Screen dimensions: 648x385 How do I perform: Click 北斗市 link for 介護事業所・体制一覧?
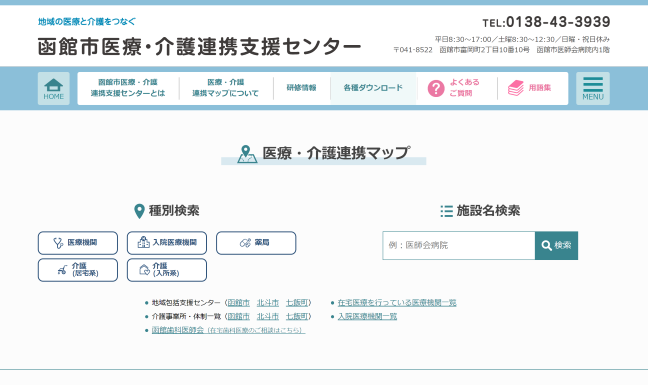point(268,316)
